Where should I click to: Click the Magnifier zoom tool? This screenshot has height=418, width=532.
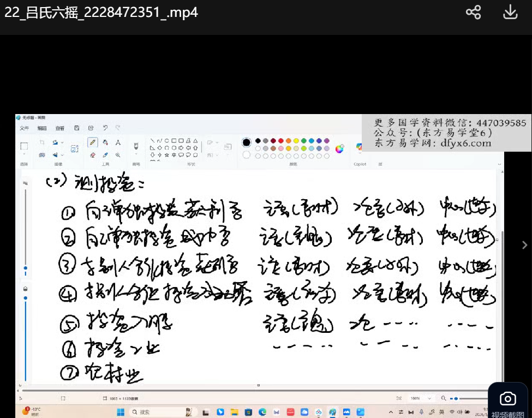(x=118, y=155)
